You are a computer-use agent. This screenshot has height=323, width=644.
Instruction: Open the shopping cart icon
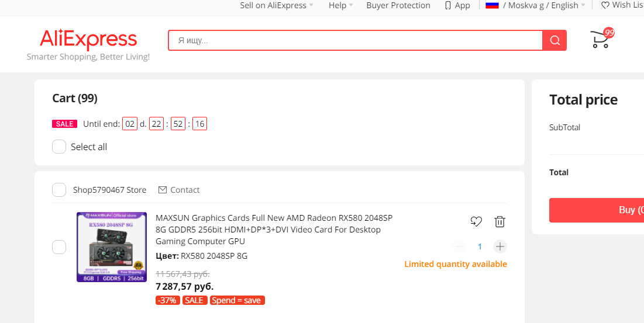pos(601,38)
